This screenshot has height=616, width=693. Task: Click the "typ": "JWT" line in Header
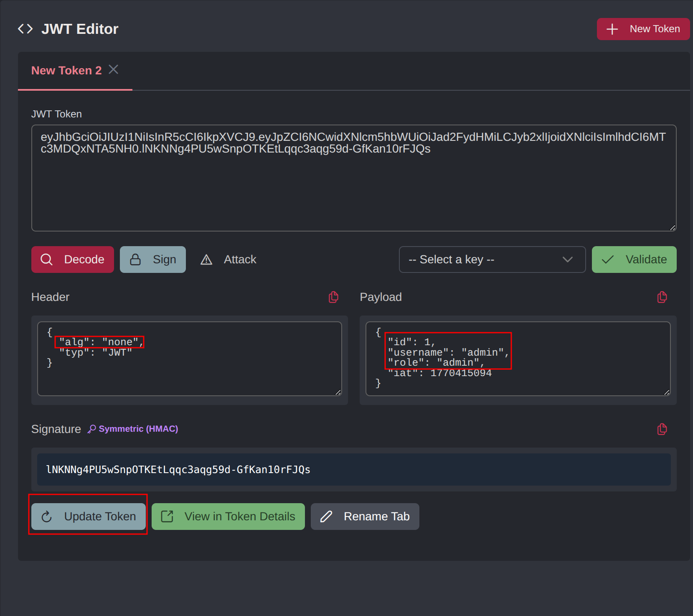tap(96, 352)
